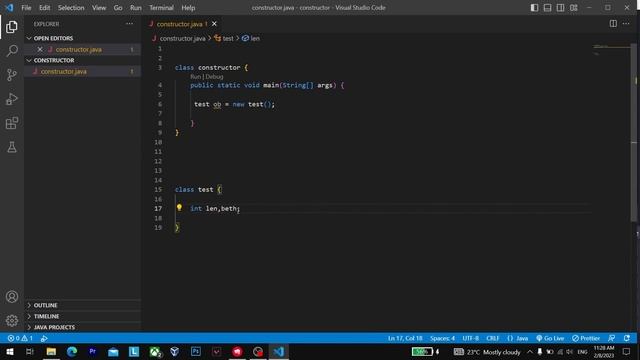This screenshot has width=640, height=360.
Task: Open the Manage gear icon
Action: (12, 320)
